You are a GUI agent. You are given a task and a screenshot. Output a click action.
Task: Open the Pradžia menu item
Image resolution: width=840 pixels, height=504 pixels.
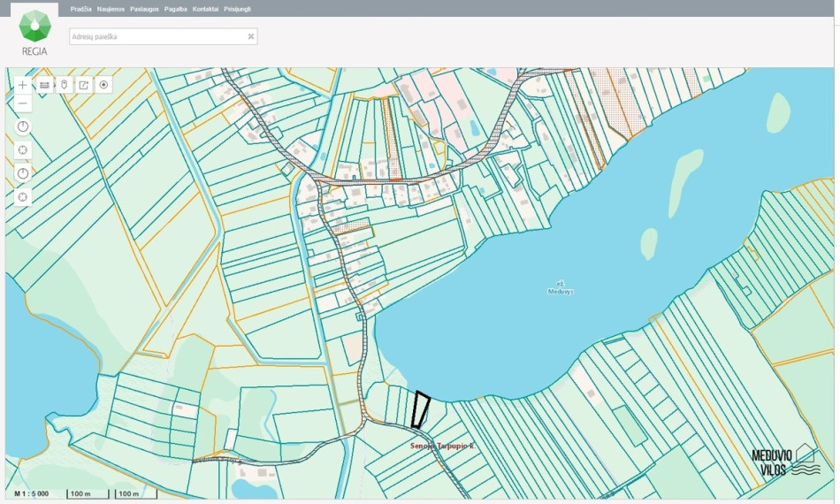click(80, 9)
